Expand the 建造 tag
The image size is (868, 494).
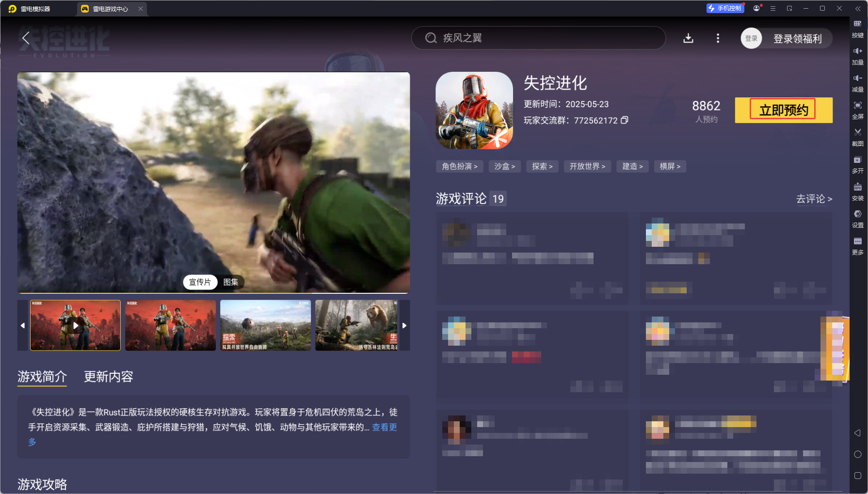tap(632, 166)
